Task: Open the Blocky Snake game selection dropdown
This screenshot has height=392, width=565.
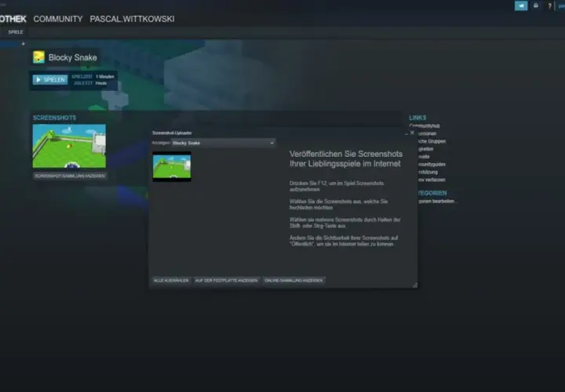Action: coord(223,143)
